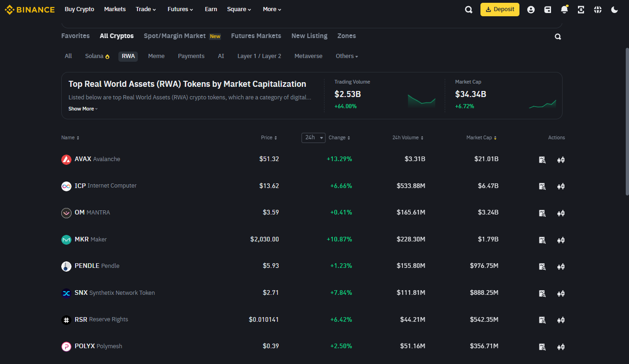The height and width of the screenshot is (364, 629).
Task: Open the Internet Computer row name
Action: point(112,186)
